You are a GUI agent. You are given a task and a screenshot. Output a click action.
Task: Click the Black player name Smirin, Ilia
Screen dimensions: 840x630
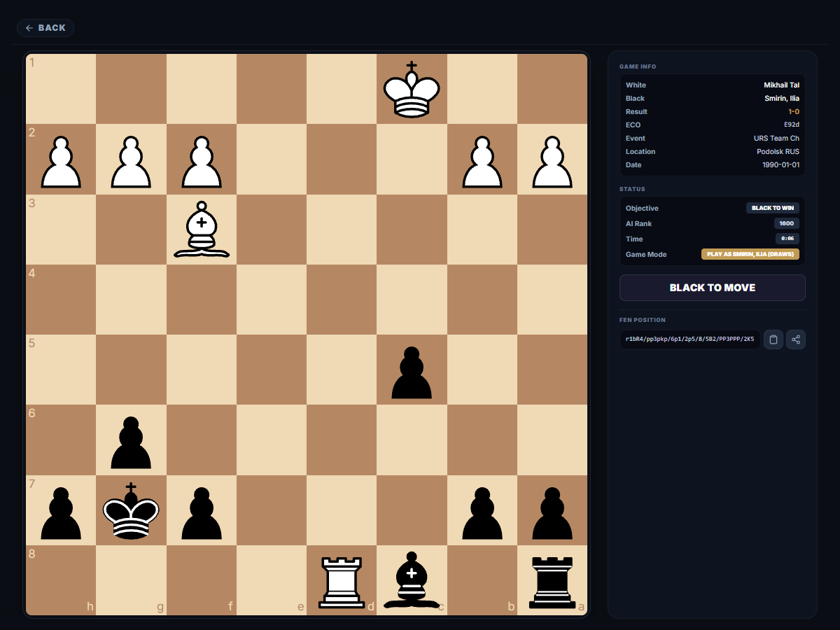782,98
